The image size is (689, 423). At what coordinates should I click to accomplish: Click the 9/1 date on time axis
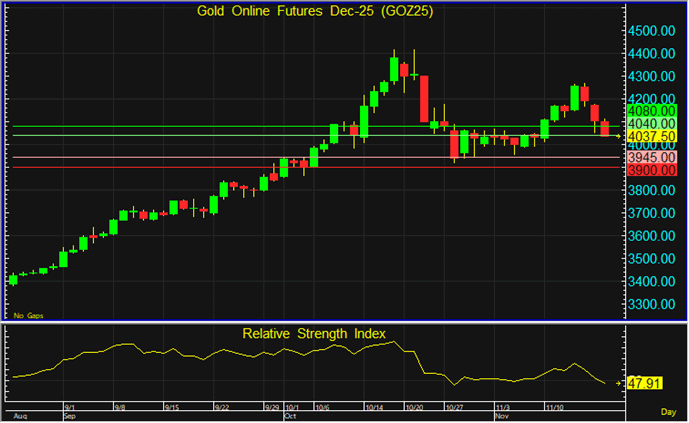pyautogui.click(x=71, y=408)
